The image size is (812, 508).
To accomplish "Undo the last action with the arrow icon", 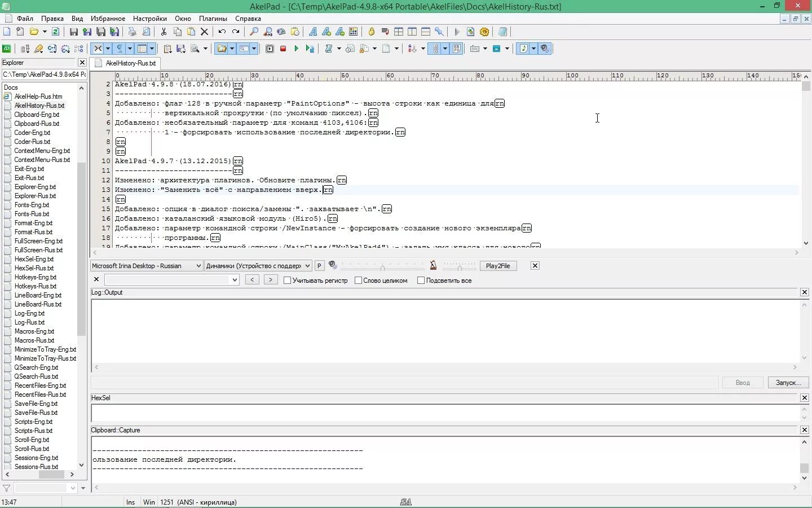I will point(222,32).
